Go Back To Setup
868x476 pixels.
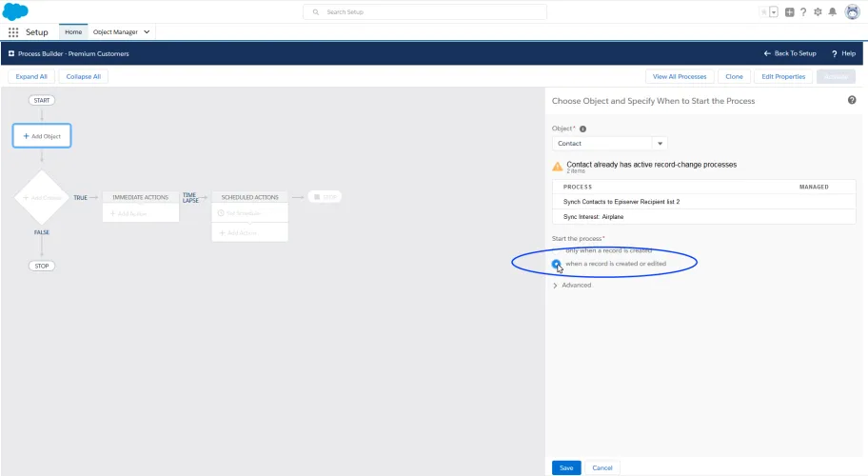pyautogui.click(x=790, y=53)
